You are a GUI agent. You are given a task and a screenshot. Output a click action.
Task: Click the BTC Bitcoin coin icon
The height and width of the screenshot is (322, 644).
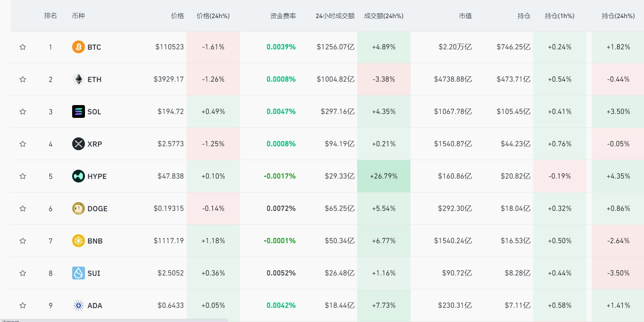coord(78,47)
